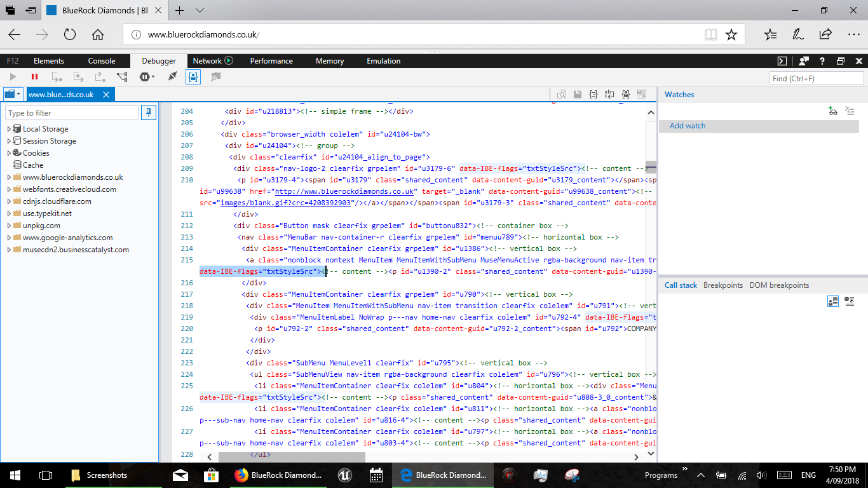Viewport: 868px width, 488px height.
Task: Click the code editor horizontal scrollbar thumb
Action: 292,456
